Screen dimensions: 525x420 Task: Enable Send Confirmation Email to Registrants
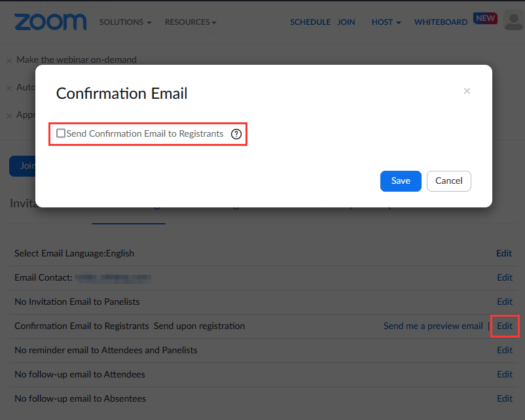pos(61,133)
